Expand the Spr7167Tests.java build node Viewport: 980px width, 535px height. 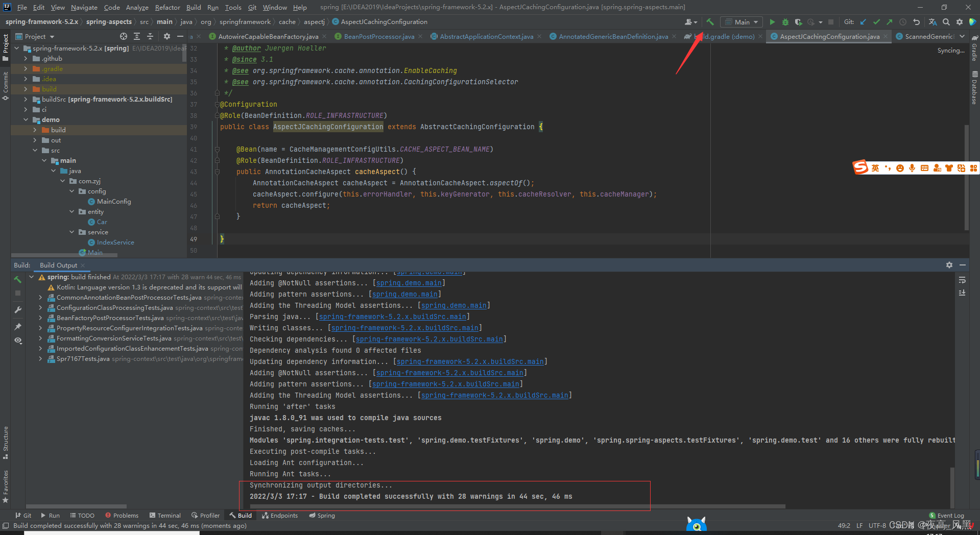(40, 359)
